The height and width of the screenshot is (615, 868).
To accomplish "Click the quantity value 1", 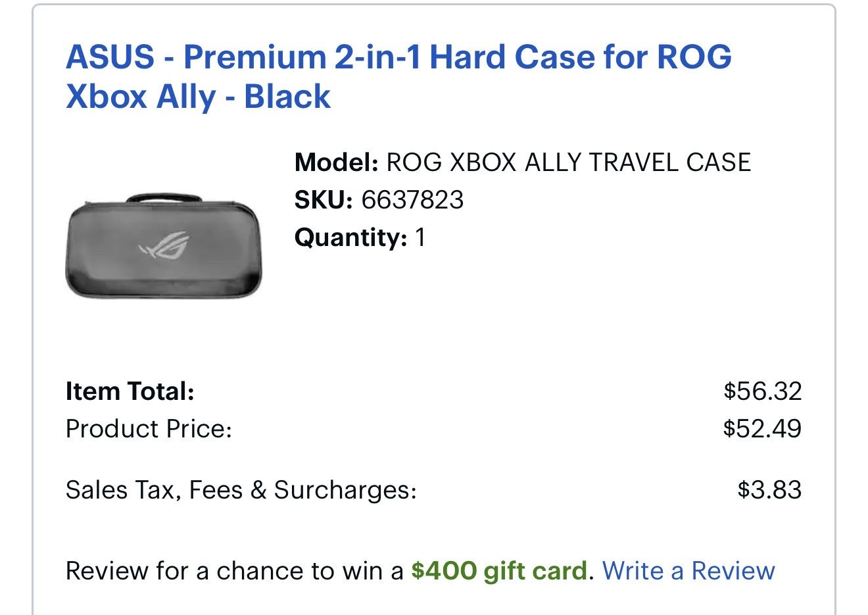I will pyautogui.click(x=420, y=237).
